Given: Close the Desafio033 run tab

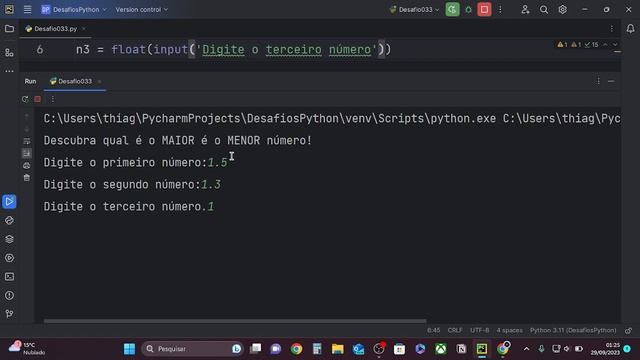Looking at the screenshot, I should 99,82.
